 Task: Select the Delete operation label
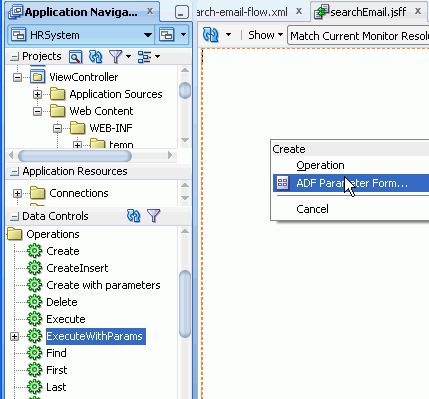click(x=62, y=302)
